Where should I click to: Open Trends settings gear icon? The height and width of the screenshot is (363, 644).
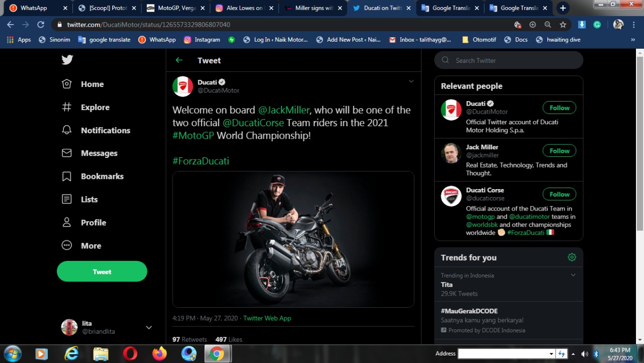pos(572,257)
